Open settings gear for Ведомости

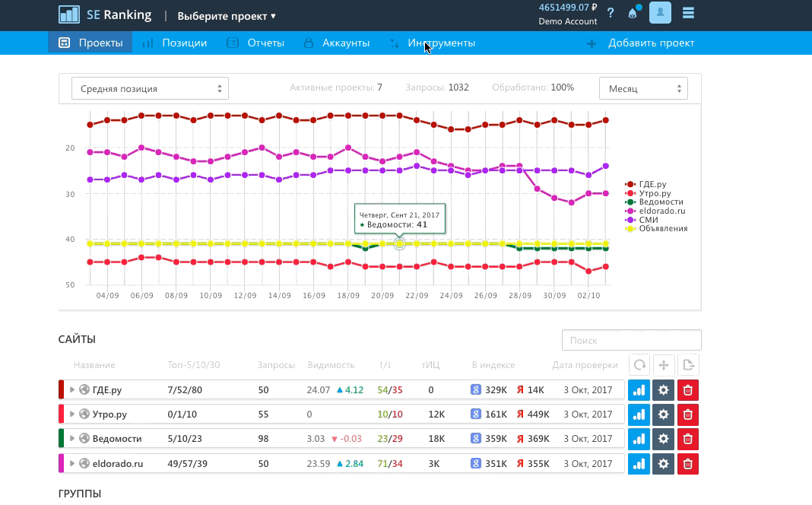click(664, 439)
